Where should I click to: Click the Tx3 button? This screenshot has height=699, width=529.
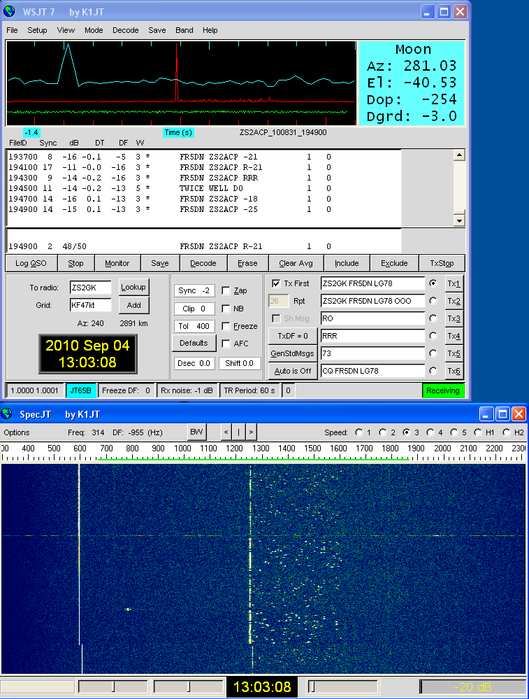(454, 318)
